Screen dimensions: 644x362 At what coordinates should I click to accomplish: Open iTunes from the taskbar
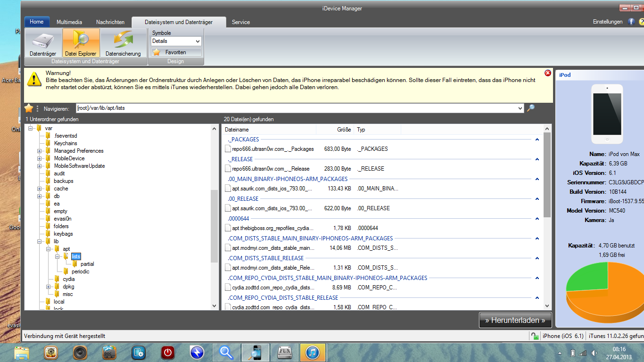pos(313,353)
